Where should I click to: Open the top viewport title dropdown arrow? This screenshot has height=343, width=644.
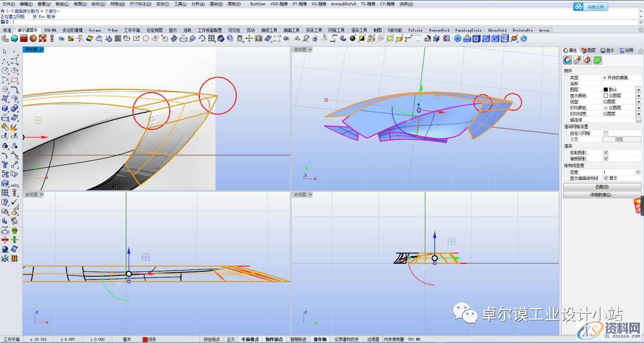coord(42,50)
